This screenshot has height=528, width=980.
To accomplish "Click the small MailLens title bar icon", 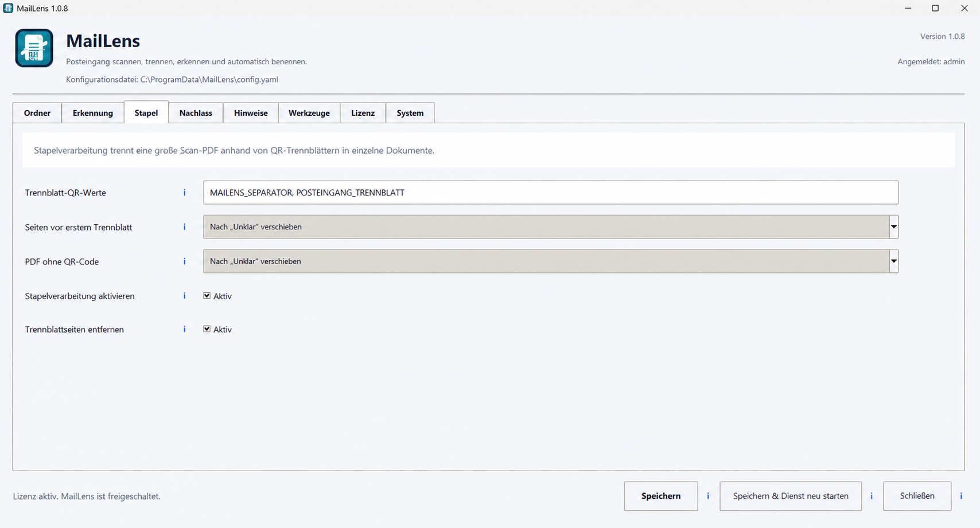I will [8, 8].
